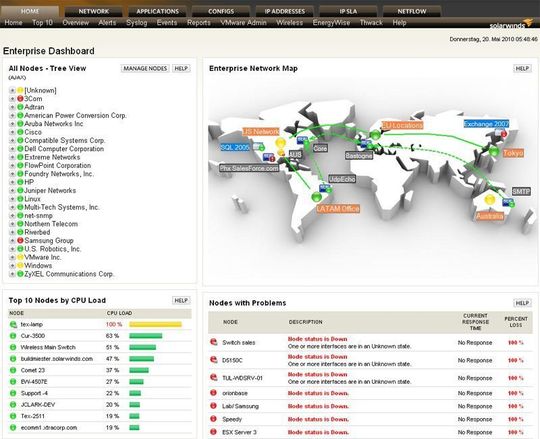Click the SMTP application icon on map
Screen dimensions: 540x439
coord(508,203)
